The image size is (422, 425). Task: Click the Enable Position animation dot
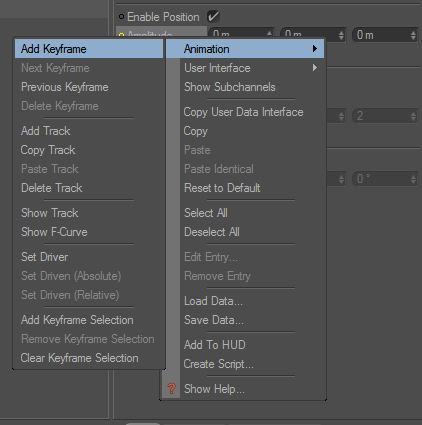121,16
